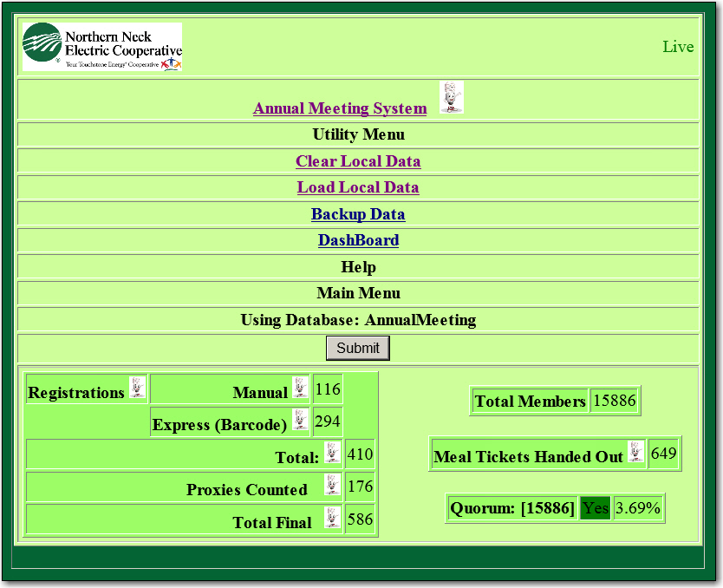The width and height of the screenshot is (723, 588).
Task: Click the icon beside Proxies Counted
Action: tap(333, 485)
